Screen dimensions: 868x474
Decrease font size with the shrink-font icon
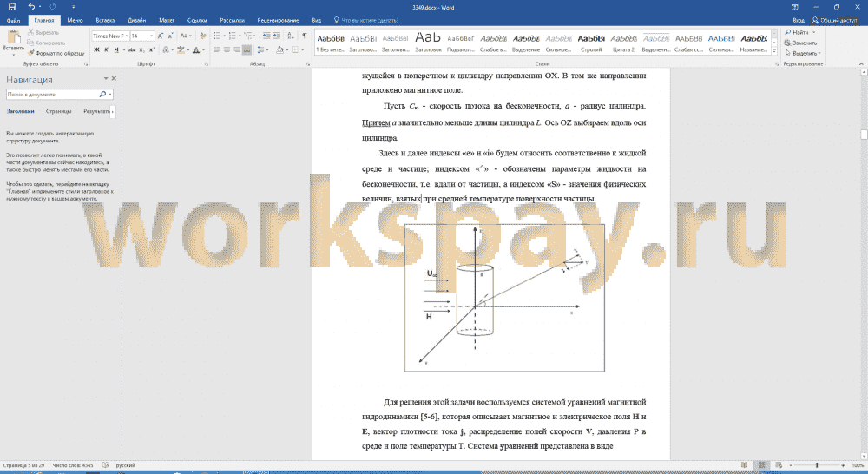(x=170, y=36)
